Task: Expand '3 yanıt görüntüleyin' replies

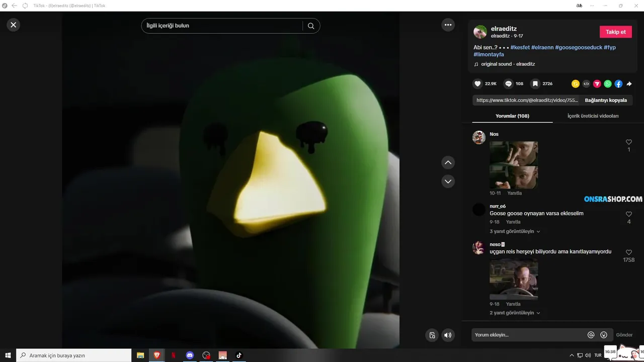Action: tap(515, 231)
